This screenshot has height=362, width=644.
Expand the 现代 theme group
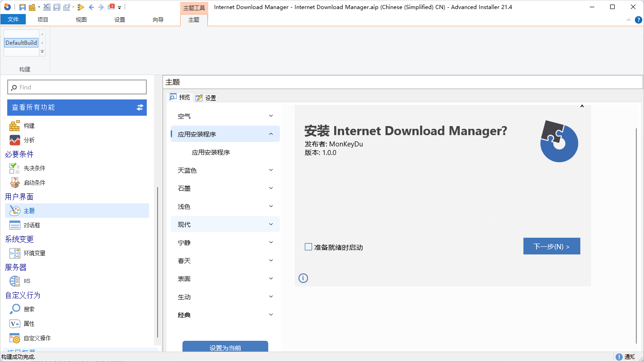point(271,224)
